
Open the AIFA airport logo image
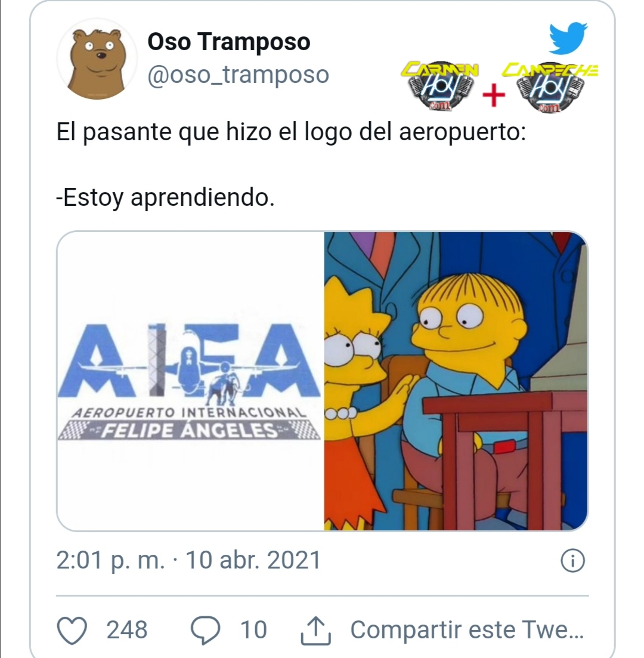[x=190, y=381]
